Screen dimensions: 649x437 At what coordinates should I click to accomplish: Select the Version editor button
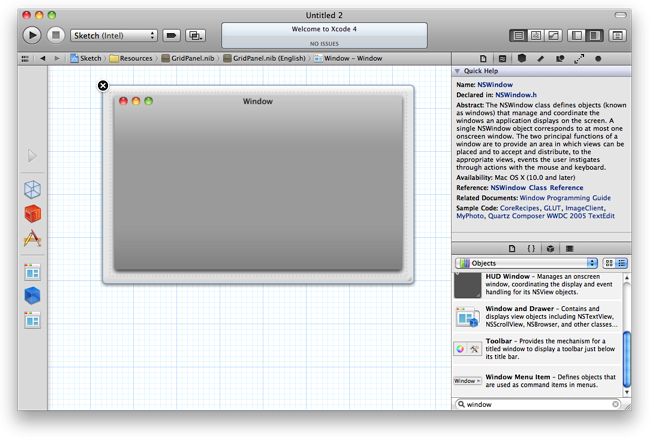click(553, 36)
